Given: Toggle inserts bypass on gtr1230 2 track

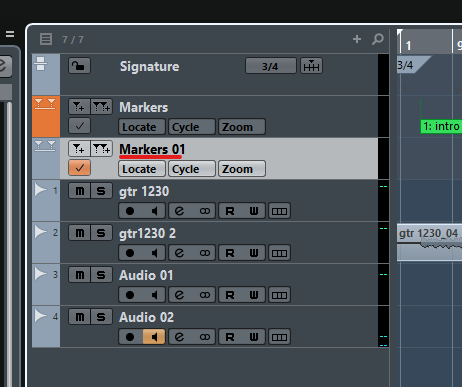Looking at the screenshot, I should [204, 253].
